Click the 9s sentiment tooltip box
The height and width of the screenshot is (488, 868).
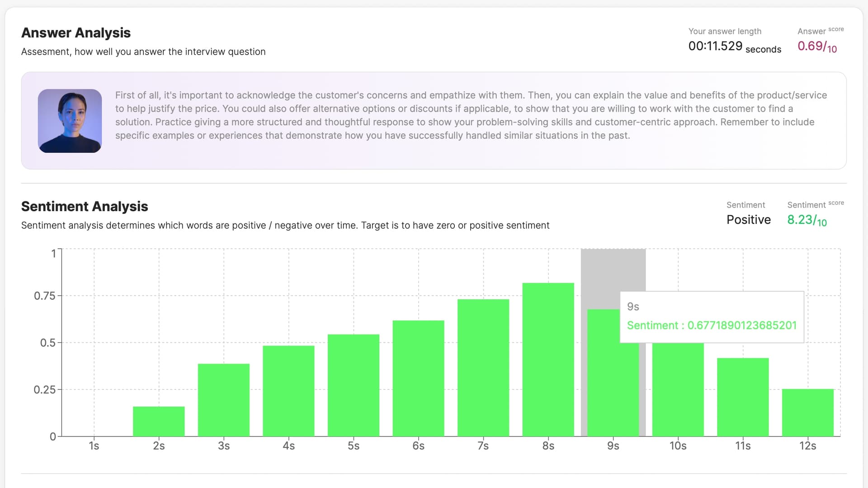[712, 317]
